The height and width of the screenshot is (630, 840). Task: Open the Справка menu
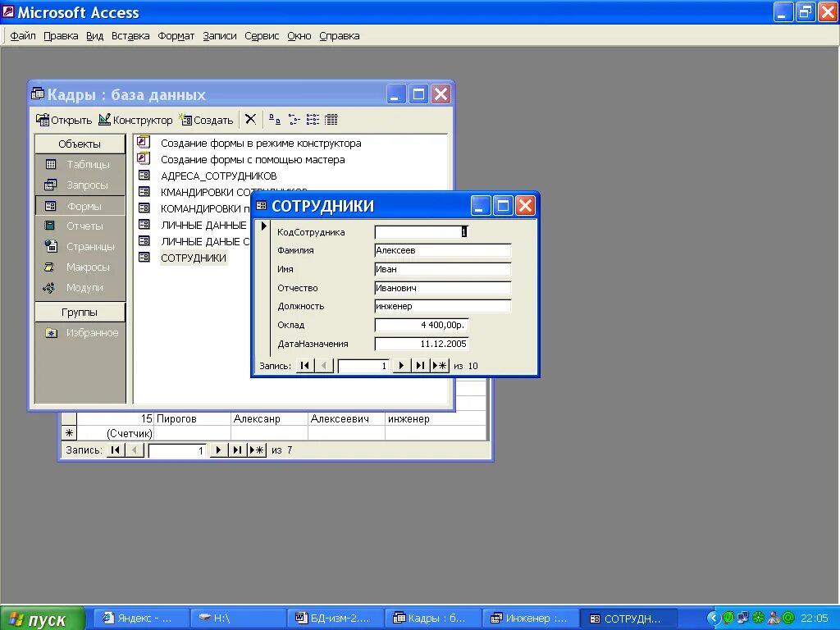[339, 36]
